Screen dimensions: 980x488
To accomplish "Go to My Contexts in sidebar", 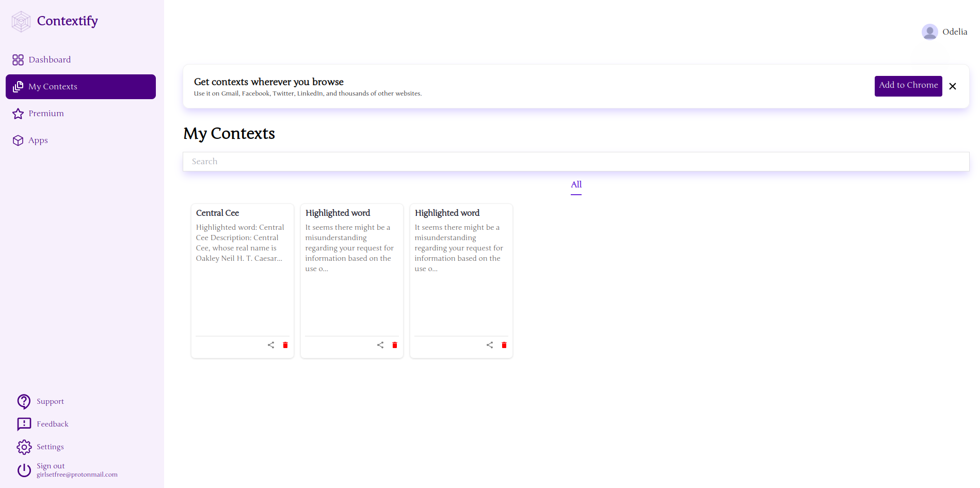I will [x=81, y=87].
